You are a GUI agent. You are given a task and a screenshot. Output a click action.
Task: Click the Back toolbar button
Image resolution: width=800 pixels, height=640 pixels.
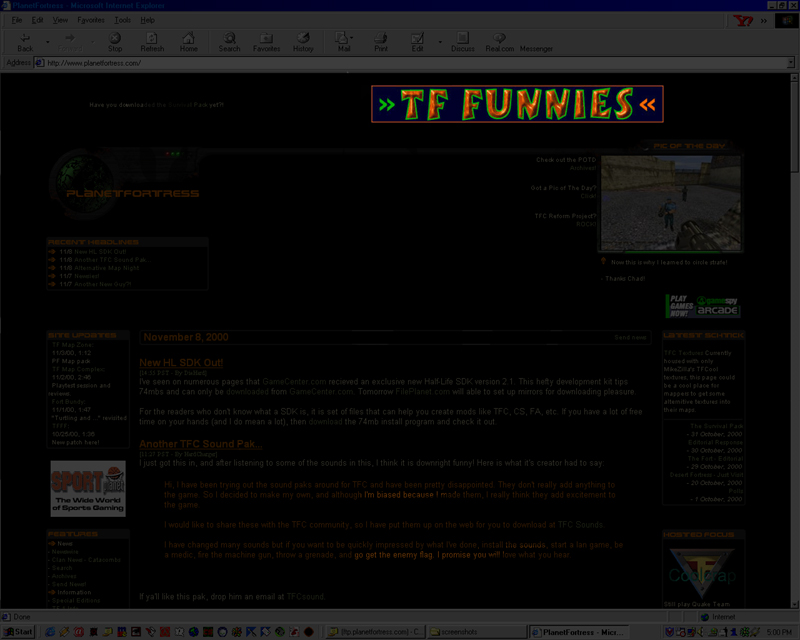point(24,42)
